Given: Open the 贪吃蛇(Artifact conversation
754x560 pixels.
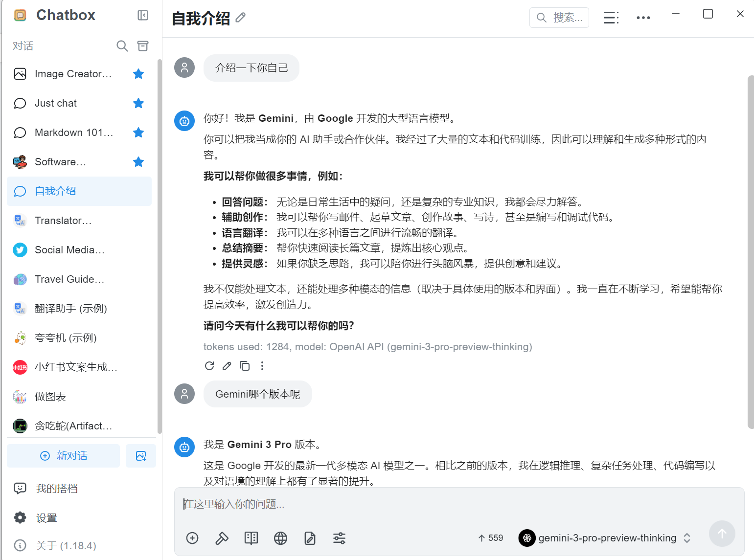Looking at the screenshot, I should pos(79,426).
